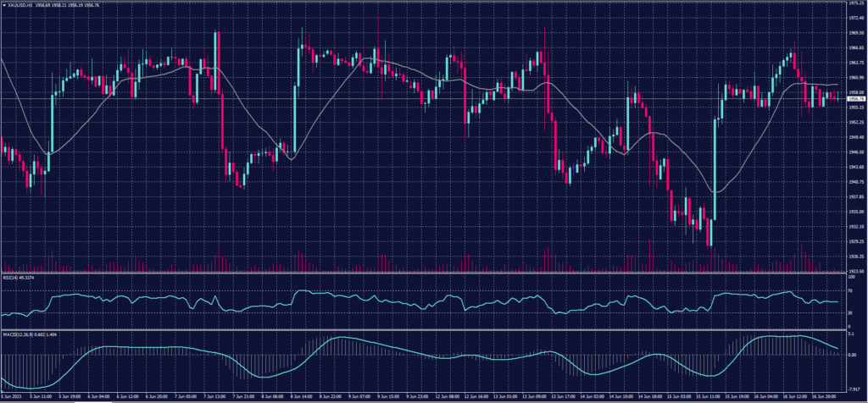Image resolution: width=868 pixels, height=403 pixels.
Task: Click the 16 Jun 20:00 time label
Action: click(x=827, y=395)
